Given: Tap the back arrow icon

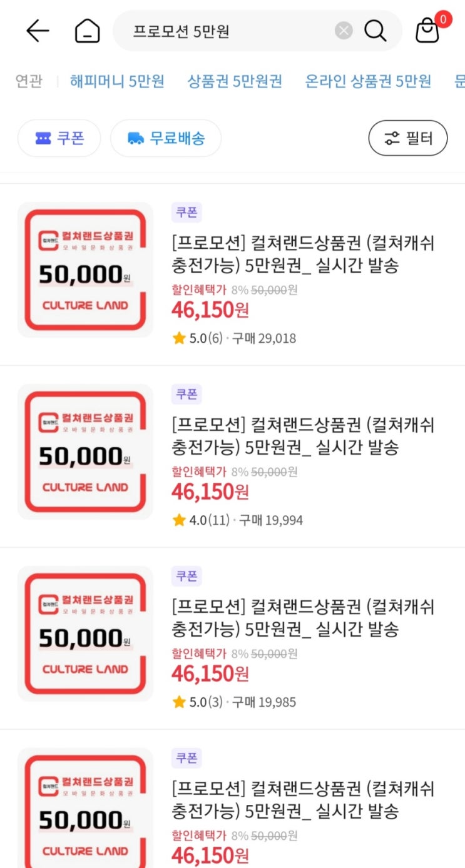Looking at the screenshot, I should point(38,31).
